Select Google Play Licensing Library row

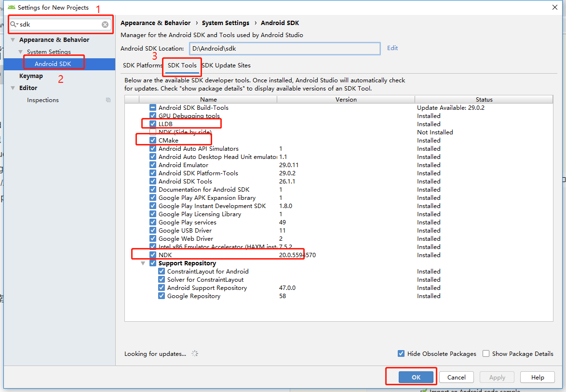[200, 214]
